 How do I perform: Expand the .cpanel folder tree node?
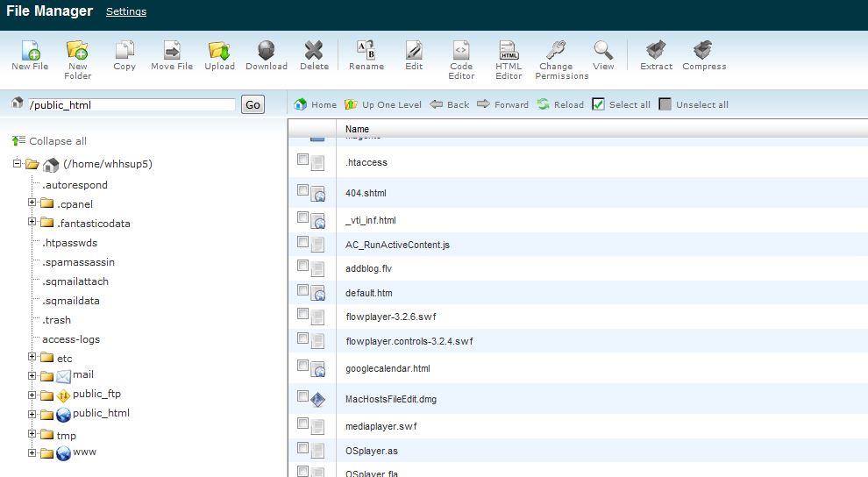(32, 203)
